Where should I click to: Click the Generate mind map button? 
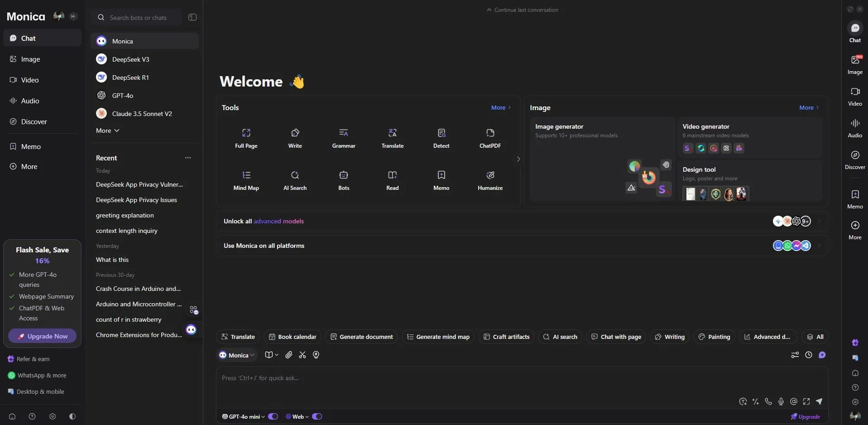[x=438, y=337]
